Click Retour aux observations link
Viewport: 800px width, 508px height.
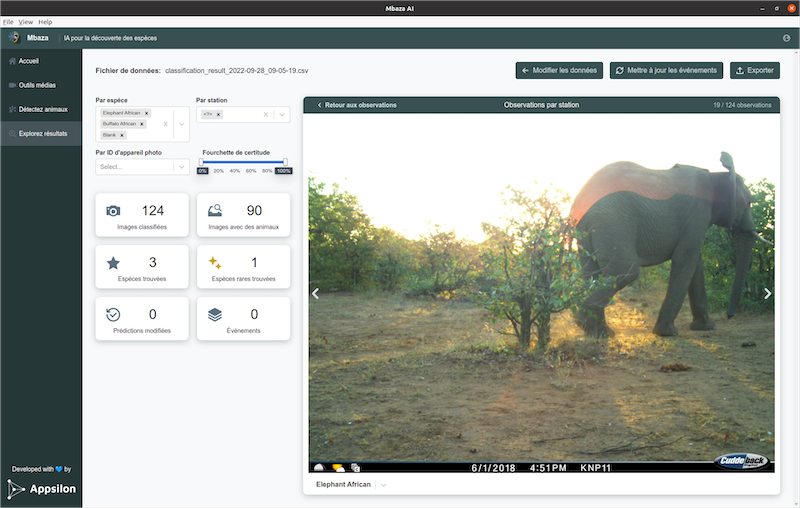tap(357, 105)
